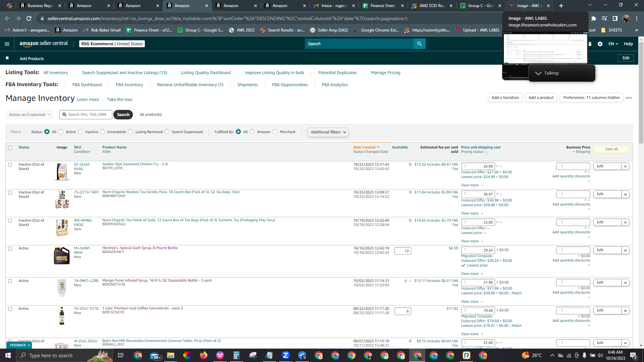Open the SHEETS bookmark folder
The height and width of the screenshot is (362, 644).
point(612,30)
